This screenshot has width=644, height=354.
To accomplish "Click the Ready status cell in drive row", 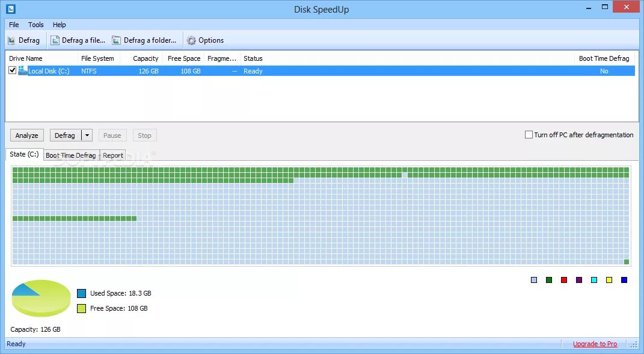I will pos(253,71).
